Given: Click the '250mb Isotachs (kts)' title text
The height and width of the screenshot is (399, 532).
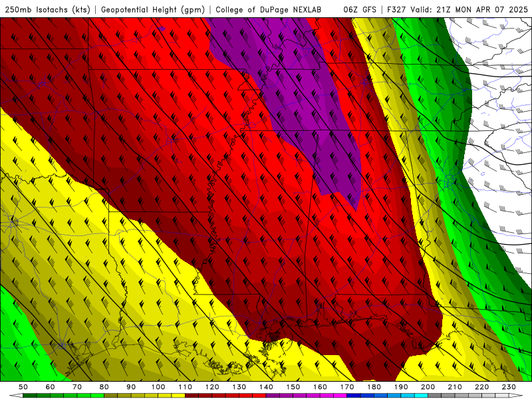Looking at the screenshot, I should 47,10.
